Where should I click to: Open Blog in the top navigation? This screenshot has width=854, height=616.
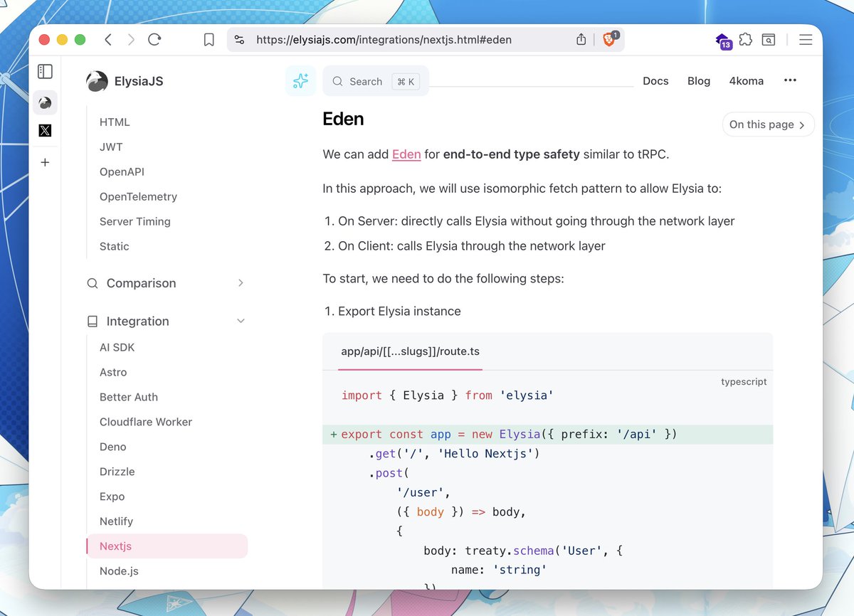click(699, 81)
